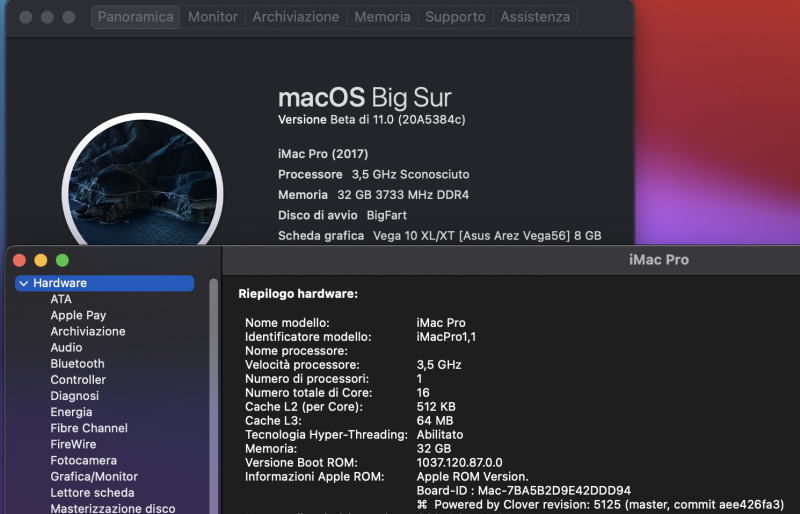Select the Hardware sidebar category

pos(105,283)
